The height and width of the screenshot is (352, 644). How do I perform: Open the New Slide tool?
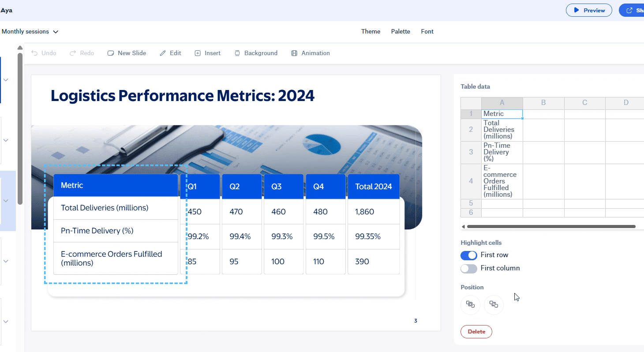[x=127, y=53]
